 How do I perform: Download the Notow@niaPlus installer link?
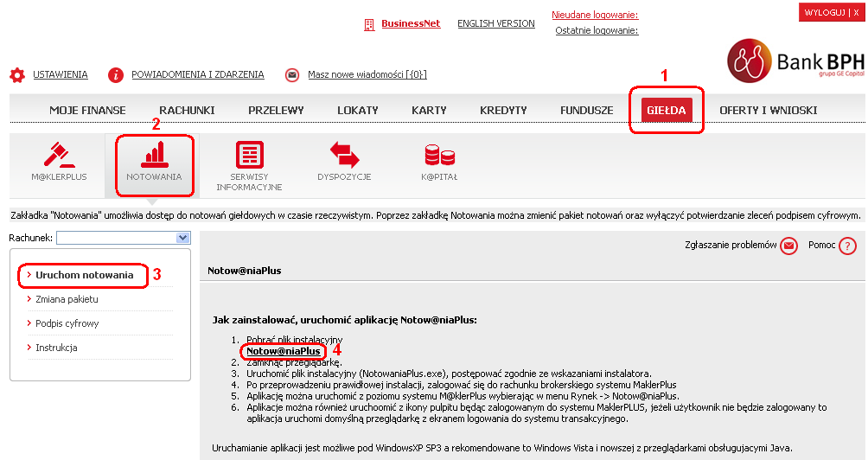click(284, 352)
